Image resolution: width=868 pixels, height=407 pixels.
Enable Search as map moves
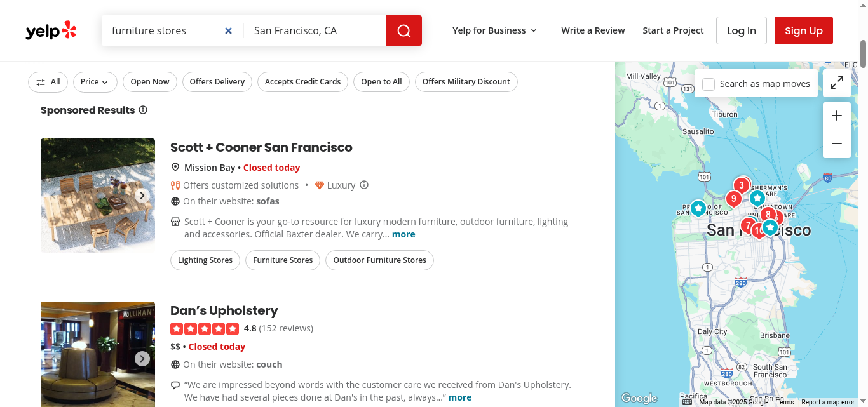[709, 84]
